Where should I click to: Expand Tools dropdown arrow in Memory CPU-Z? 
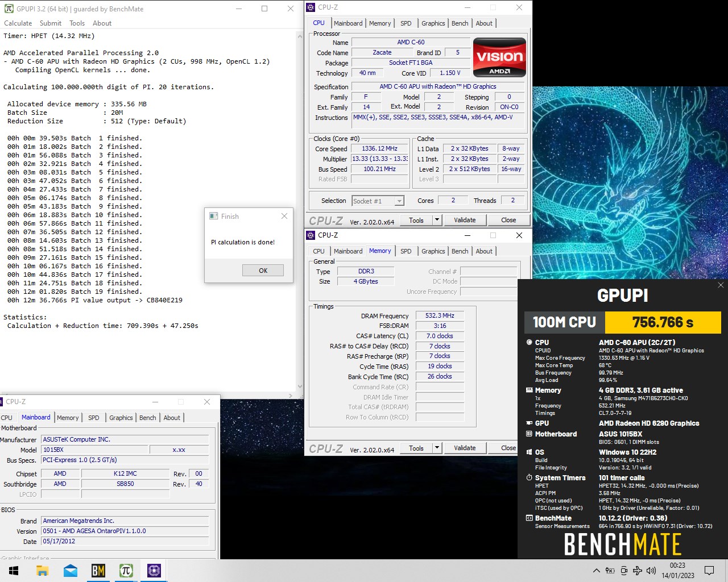coord(437,448)
